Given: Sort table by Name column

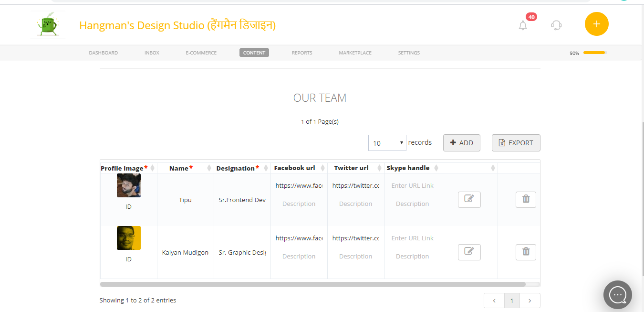Looking at the screenshot, I should tap(181, 168).
